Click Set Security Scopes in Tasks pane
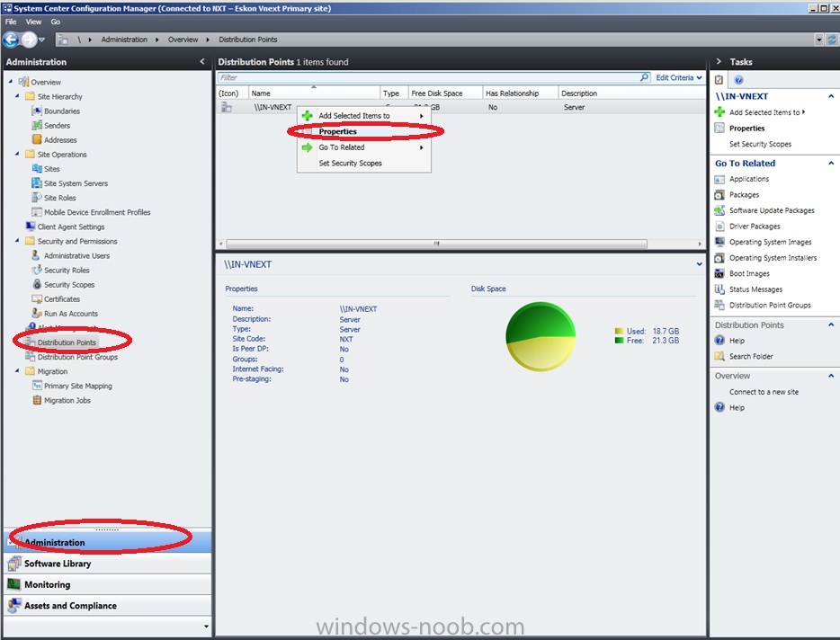 point(760,144)
